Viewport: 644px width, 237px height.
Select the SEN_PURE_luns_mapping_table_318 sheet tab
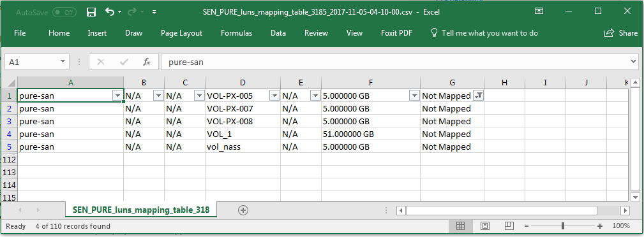[x=141, y=210]
